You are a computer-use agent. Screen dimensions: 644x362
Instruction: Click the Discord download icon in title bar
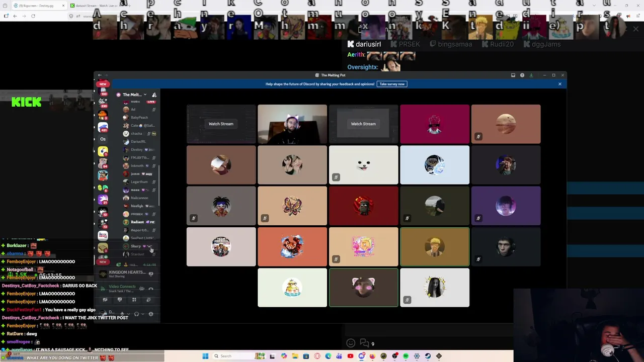click(x=531, y=75)
